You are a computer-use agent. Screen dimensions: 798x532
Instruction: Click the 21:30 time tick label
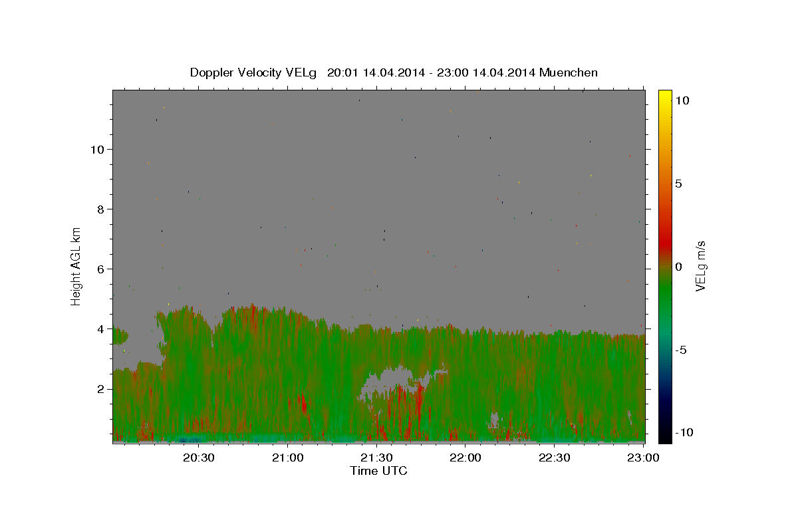click(377, 458)
